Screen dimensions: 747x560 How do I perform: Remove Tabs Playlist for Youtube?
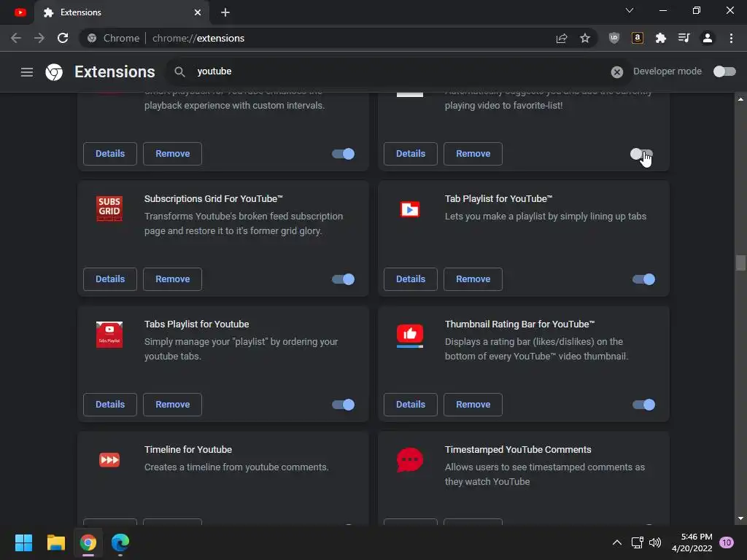pyautogui.click(x=172, y=405)
